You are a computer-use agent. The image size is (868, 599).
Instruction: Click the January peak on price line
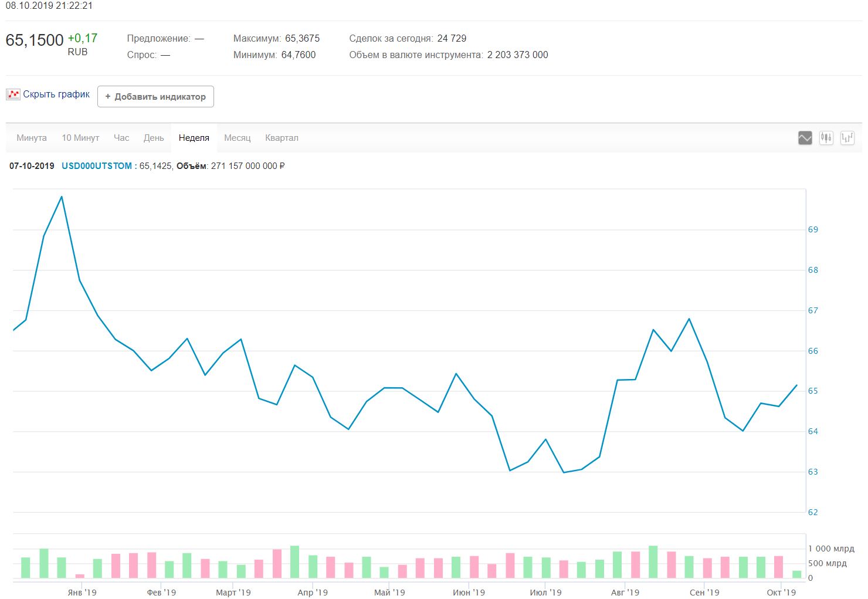click(62, 197)
